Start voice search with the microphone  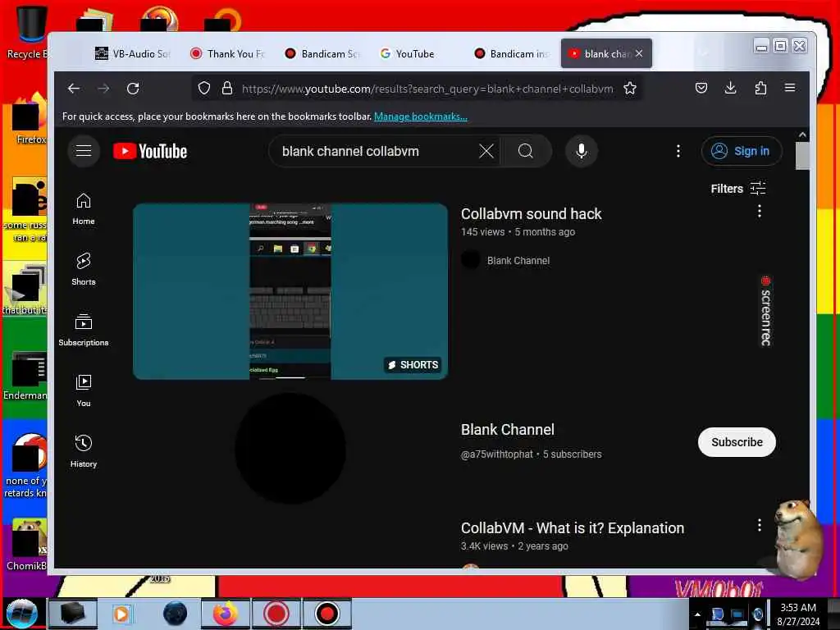(582, 151)
